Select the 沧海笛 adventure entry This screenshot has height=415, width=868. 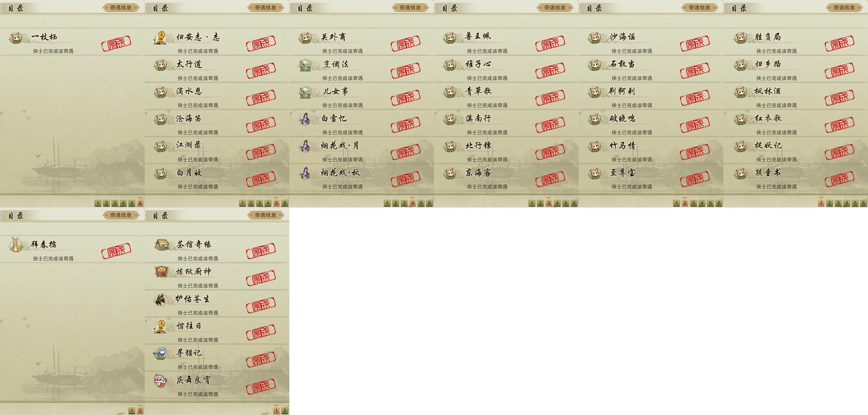pyautogui.click(x=217, y=123)
